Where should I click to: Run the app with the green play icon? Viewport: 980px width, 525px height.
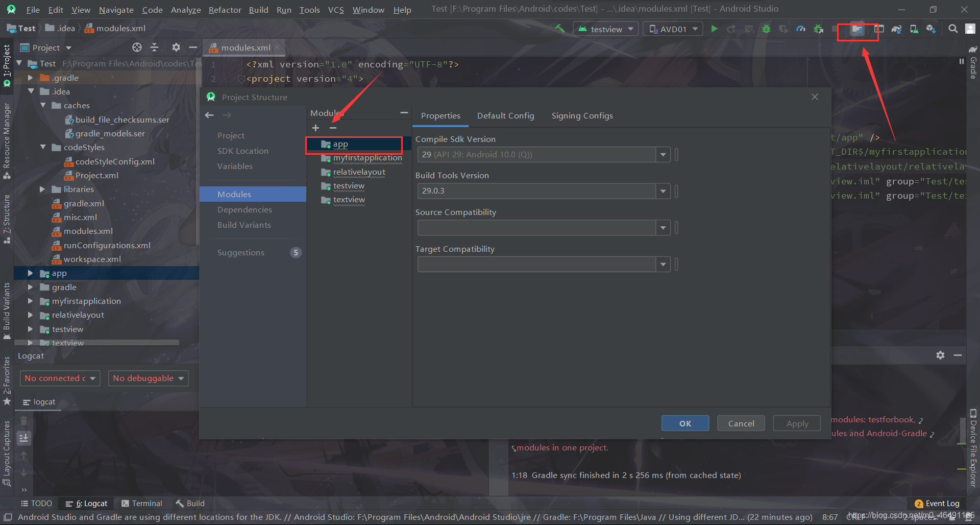(715, 29)
